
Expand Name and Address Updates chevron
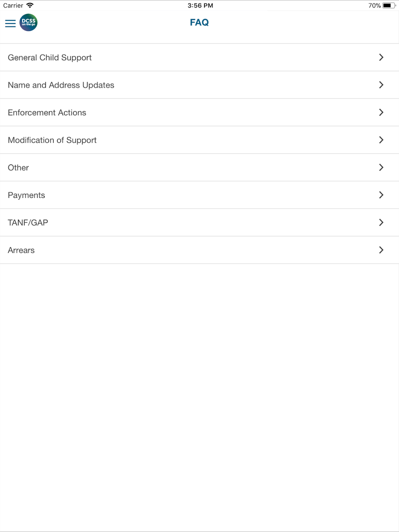coord(381,85)
